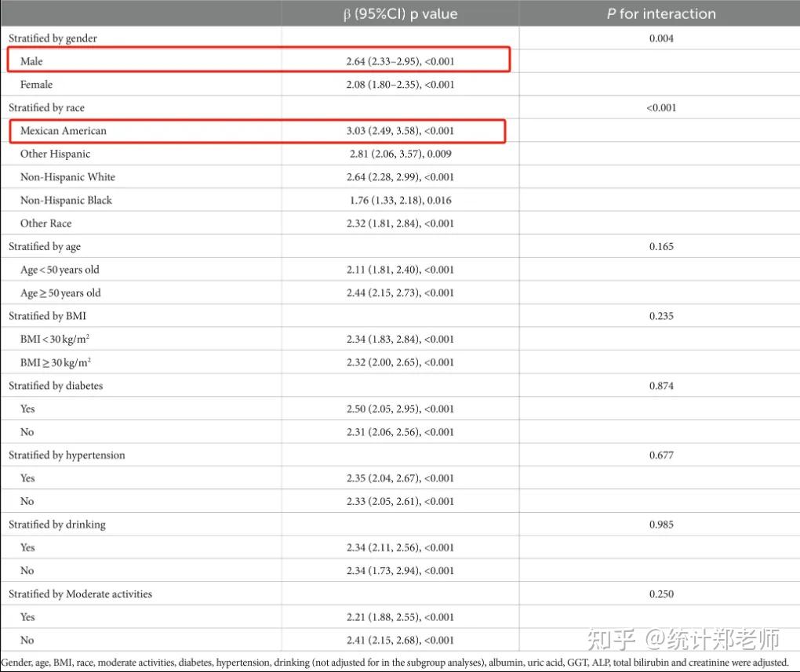Click the Other Hispanic entry
Image resolution: width=800 pixels, height=672 pixels.
tap(55, 154)
